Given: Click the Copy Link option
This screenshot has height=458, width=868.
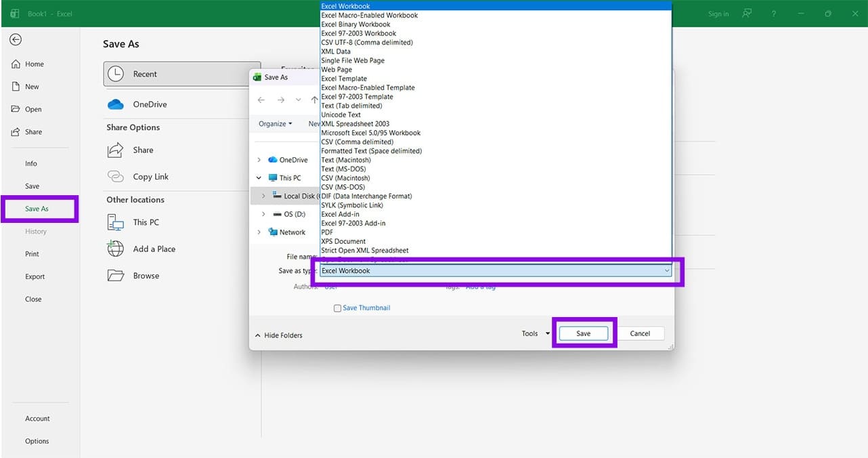Looking at the screenshot, I should pyautogui.click(x=138, y=177).
